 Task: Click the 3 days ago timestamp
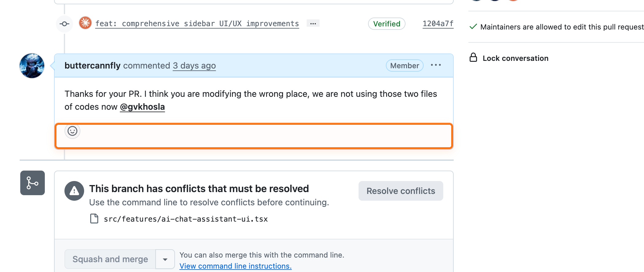(x=194, y=65)
